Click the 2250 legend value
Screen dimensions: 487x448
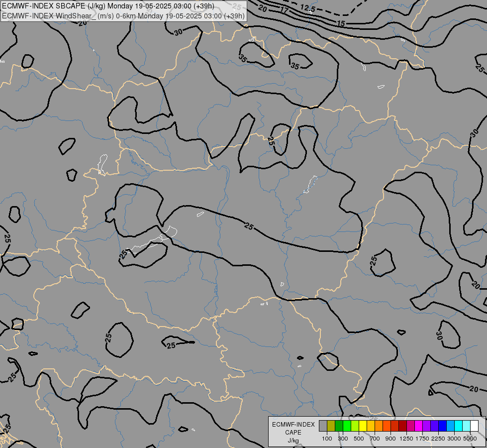point(438,439)
